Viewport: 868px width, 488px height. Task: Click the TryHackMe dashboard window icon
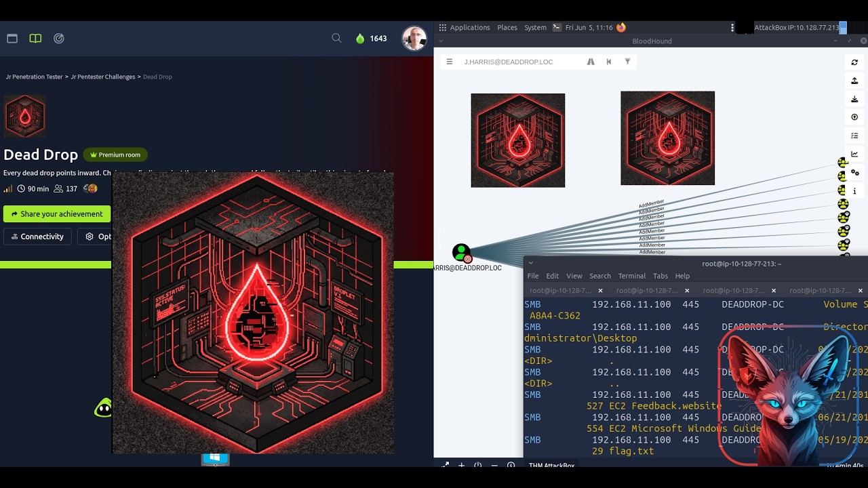click(12, 39)
